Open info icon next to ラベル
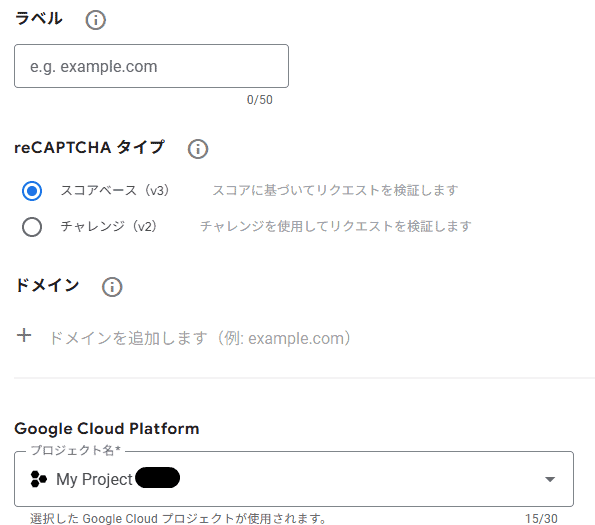Screen dimensions: 595x525 click(95, 20)
